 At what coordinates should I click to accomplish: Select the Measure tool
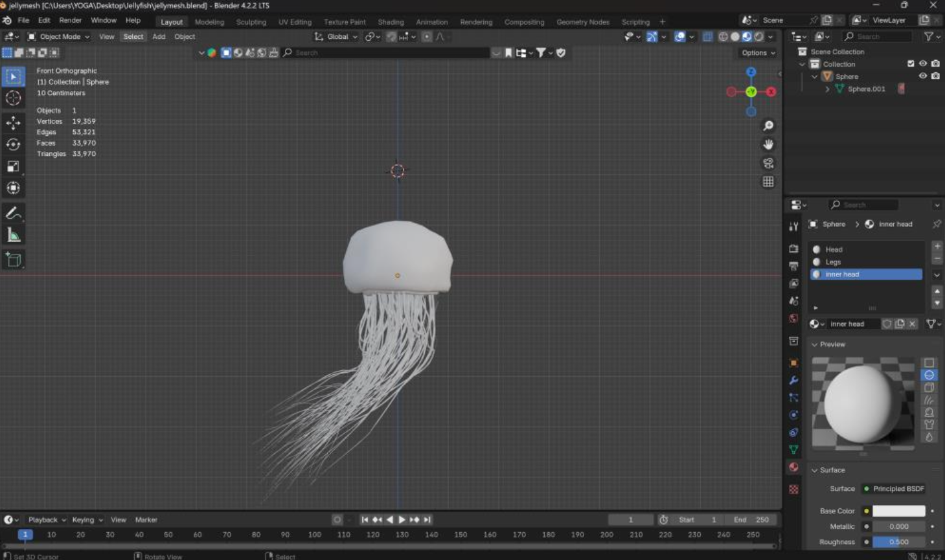(x=13, y=235)
